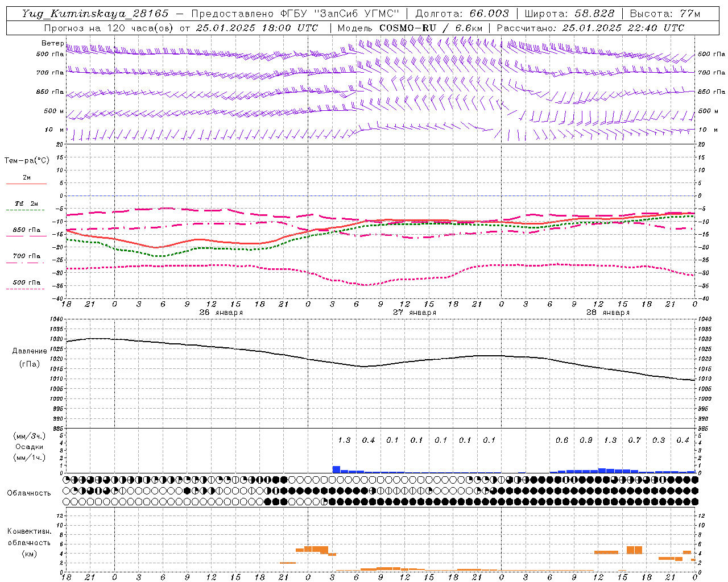Click the Td 2м dew point legend entry
Screen dimensions: 728x582
click(27, 203)
